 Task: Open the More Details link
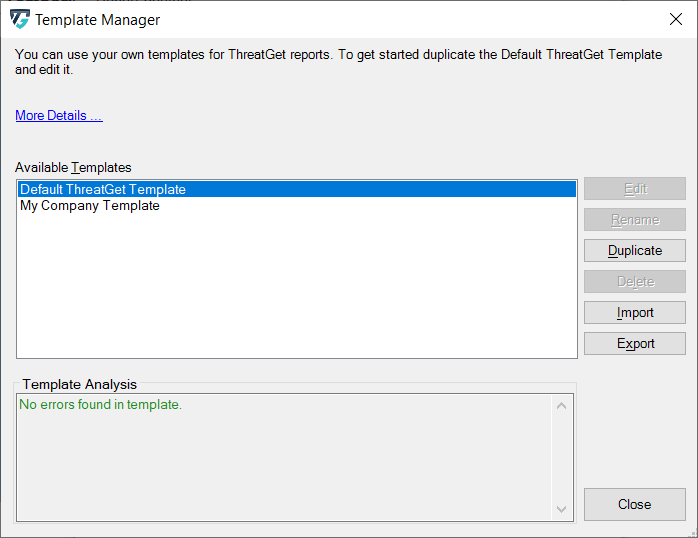59,115
